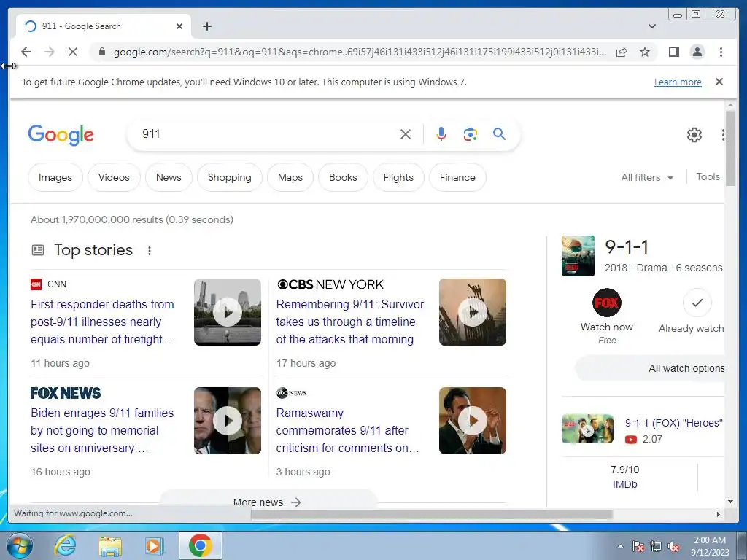Click the horizontal scrollbar right arrow
The height and width of the screenshot is (560, 747).
(719, 514)
